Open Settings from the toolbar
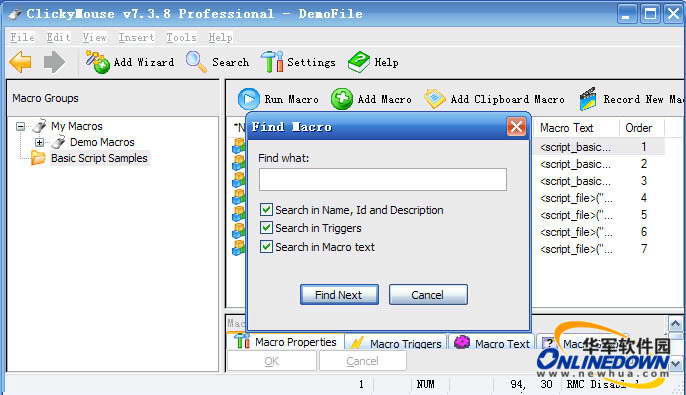 (298, 62)
